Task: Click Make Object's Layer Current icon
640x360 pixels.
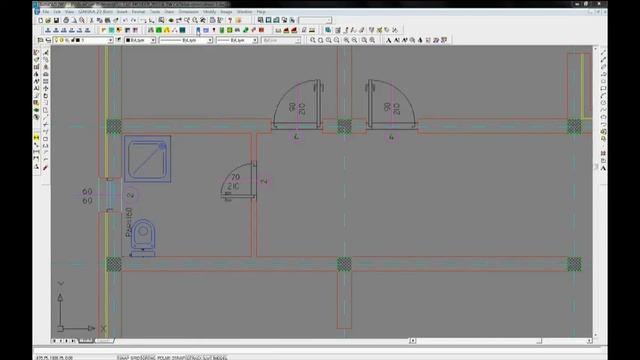Action: click(118, 40)
